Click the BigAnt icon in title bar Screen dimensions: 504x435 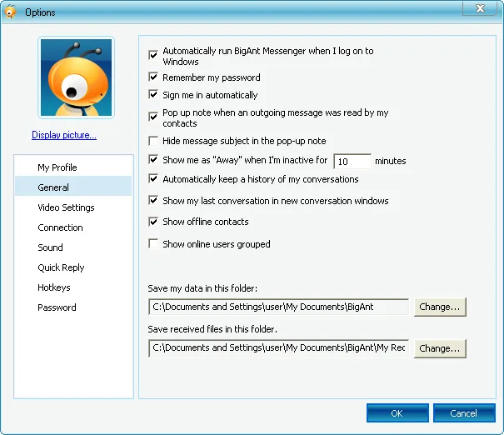(x=11, y=12)
